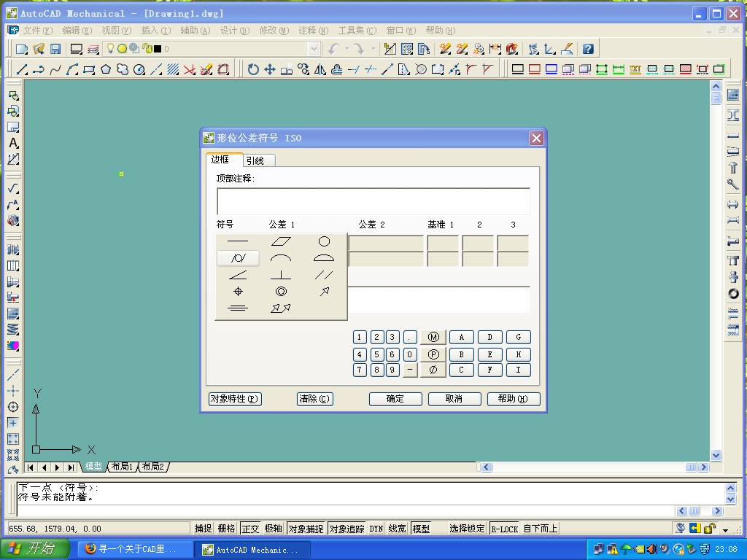Open the 编辑(E) menu

point(77,31)
